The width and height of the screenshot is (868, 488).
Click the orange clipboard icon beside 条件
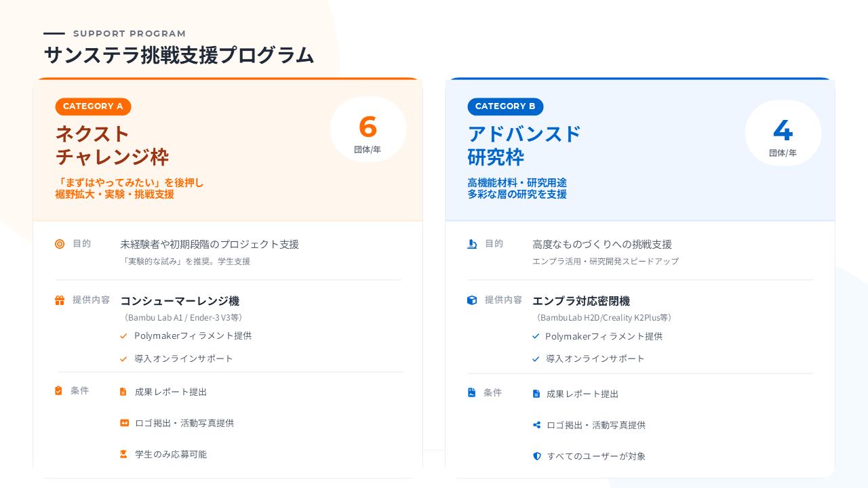(59, 390)
